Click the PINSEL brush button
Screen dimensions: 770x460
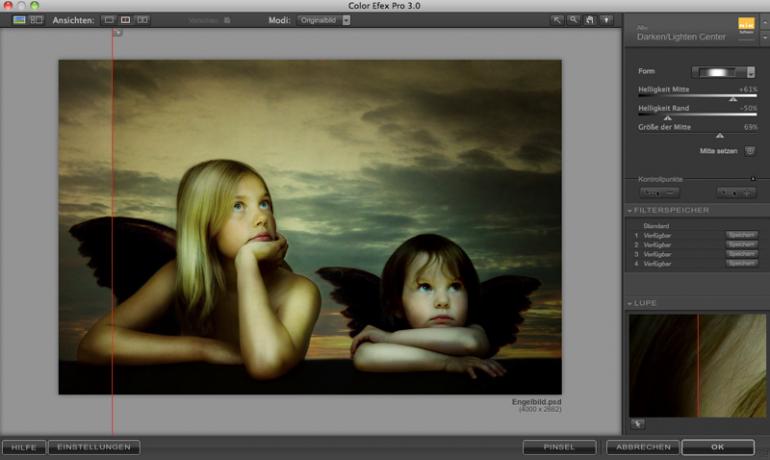pos(559,447)
